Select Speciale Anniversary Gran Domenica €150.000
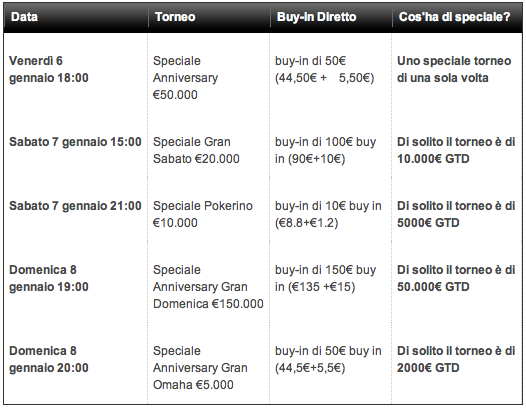The image size is (526, 409). [208, 287]
